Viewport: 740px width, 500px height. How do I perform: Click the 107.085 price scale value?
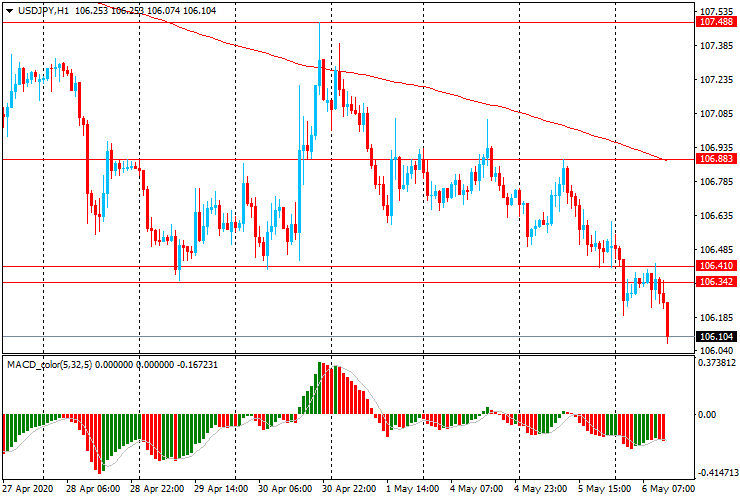pos(716,113)
